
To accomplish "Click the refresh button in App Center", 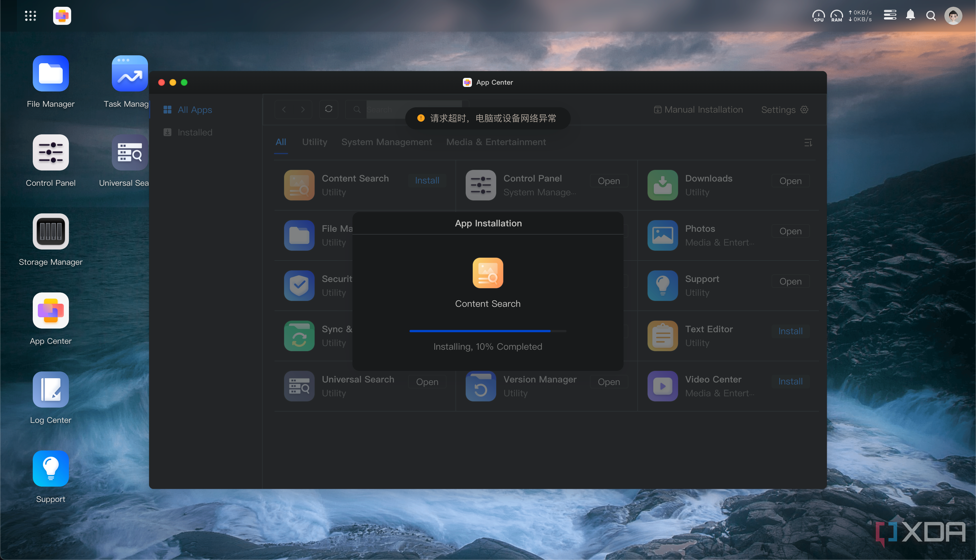I will coord(328,109).
